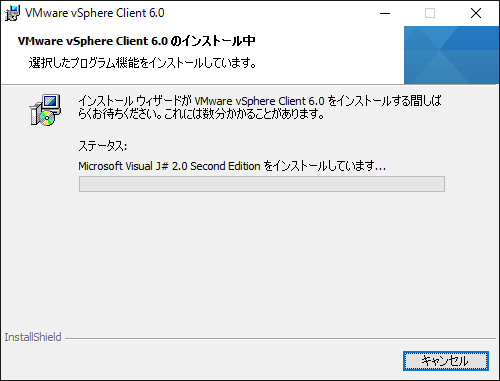Screen dimensions: 500x381
Task: Click the InstallShield label at the bottom
Action: (33, 337)
